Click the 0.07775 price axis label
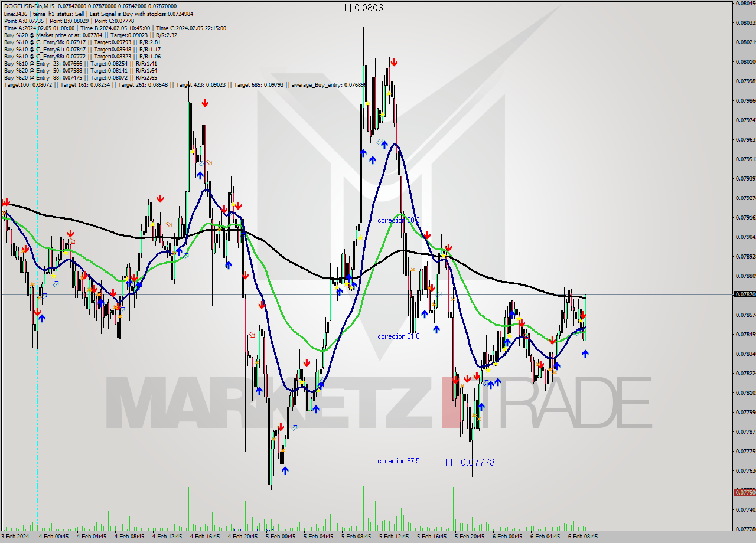 745,451
